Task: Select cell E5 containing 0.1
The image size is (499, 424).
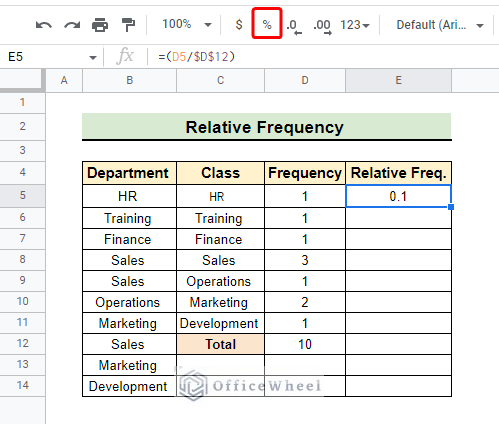Action: click(x=398, y=196)
